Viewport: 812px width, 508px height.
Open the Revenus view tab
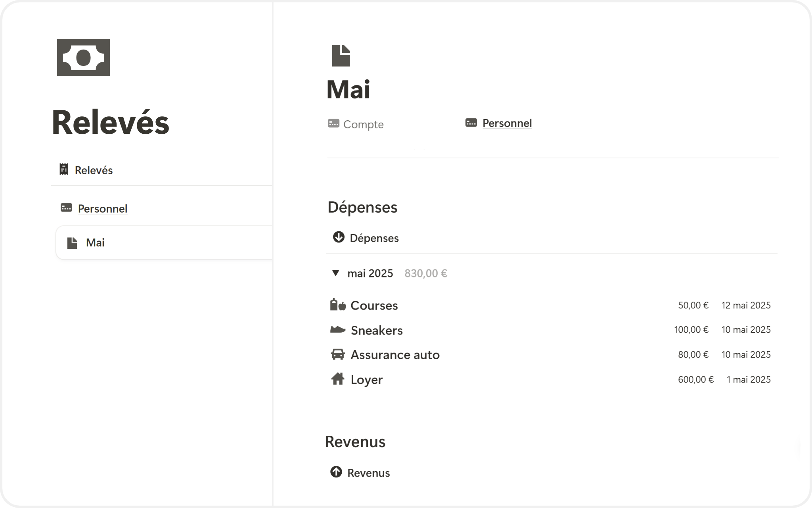pyautogui.click(x=368, y=473)
